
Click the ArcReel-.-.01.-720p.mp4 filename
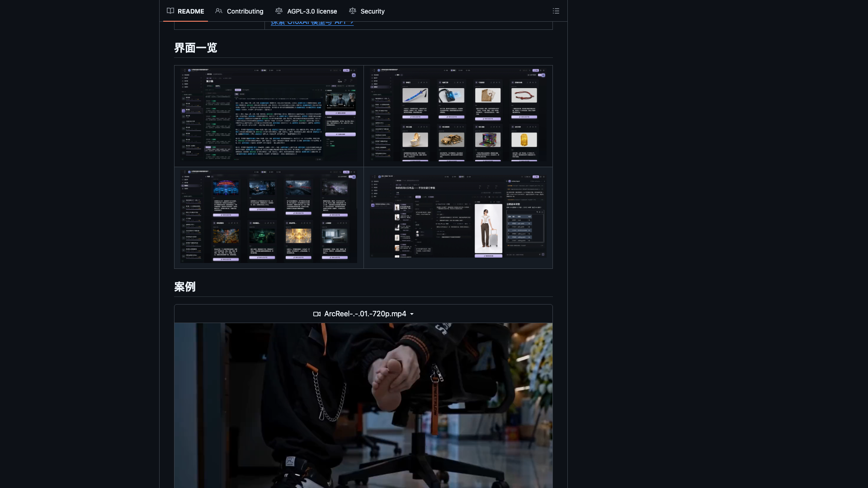click(x=365, y=314)
